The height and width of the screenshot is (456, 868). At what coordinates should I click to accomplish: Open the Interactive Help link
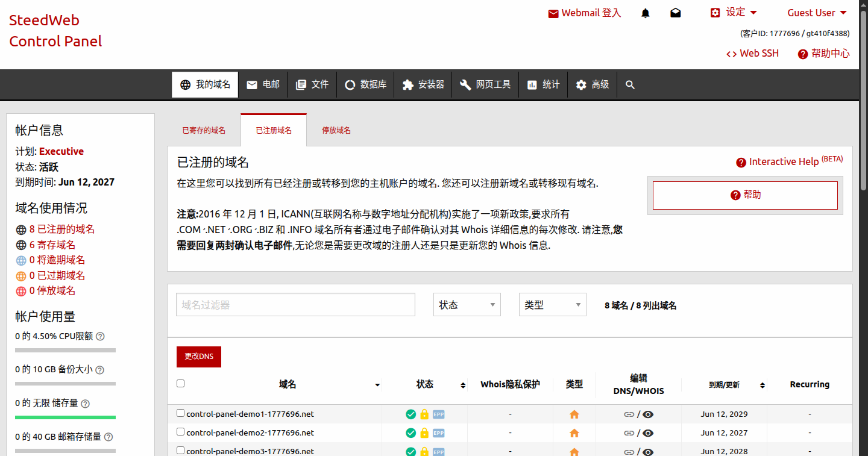(x=789, y=161)
